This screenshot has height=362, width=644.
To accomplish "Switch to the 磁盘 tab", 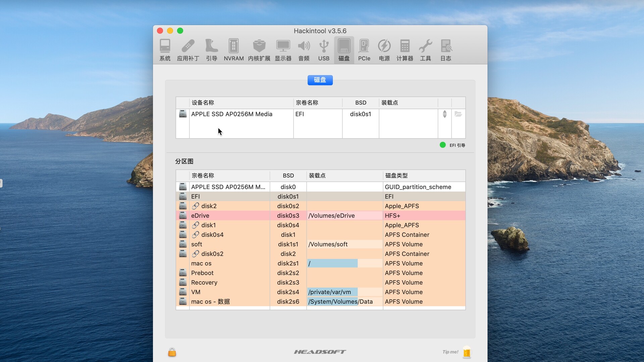I will [x=320, y=80].
